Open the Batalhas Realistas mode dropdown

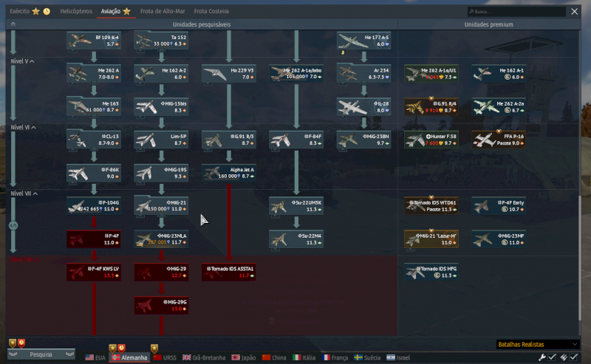pyautogui.click(x=537, y=344)
